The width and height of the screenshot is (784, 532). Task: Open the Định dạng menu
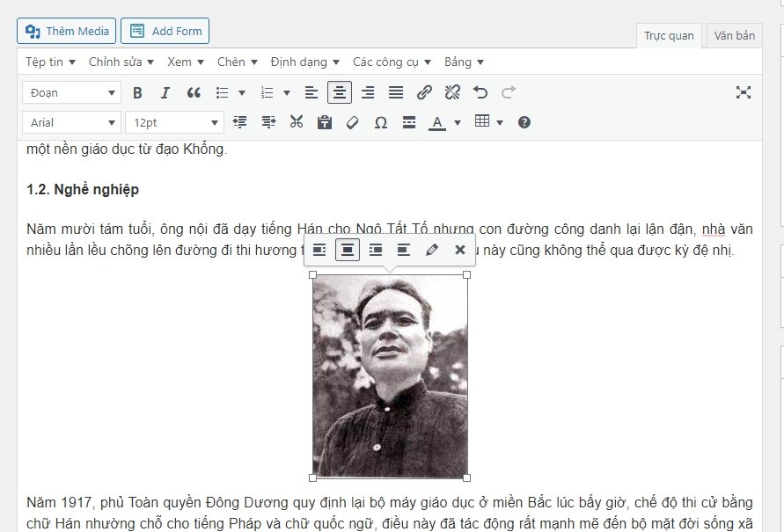point(304,62)
